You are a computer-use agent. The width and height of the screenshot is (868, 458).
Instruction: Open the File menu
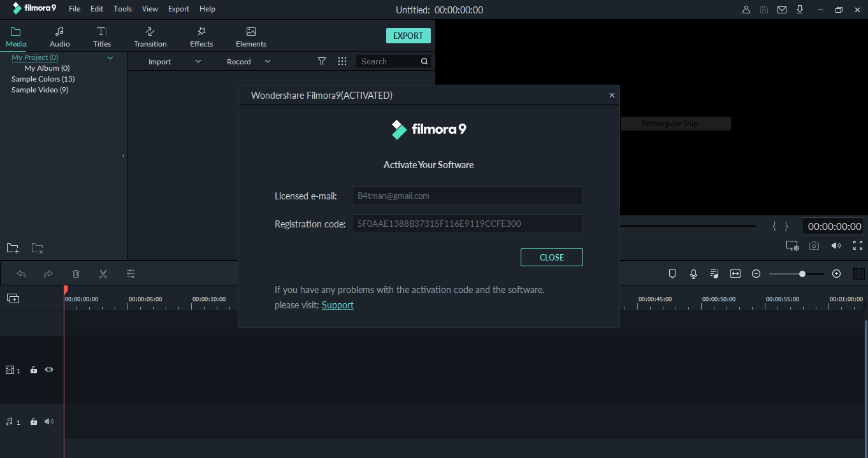click(x=75, y=9)
